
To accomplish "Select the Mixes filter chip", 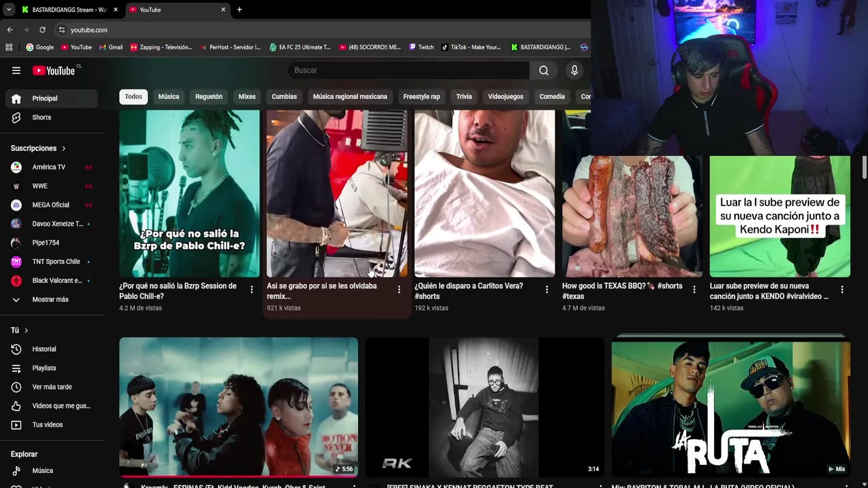I will tap(247, 96).
